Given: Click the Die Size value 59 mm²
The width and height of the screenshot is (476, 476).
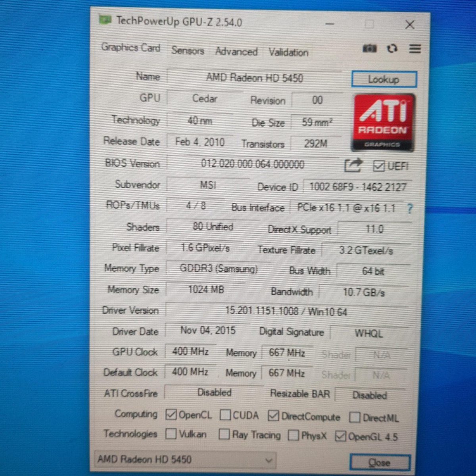Looking at the screenshot, I should point(317,122).
